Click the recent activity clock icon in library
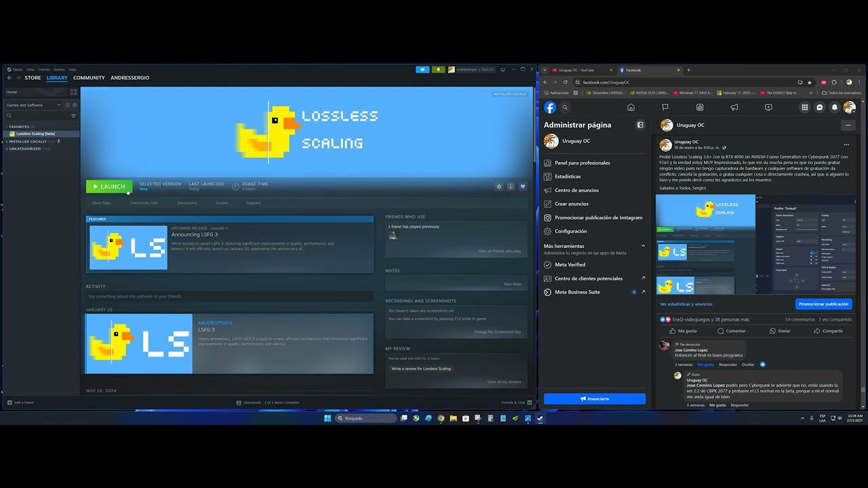 pos(67,105)
